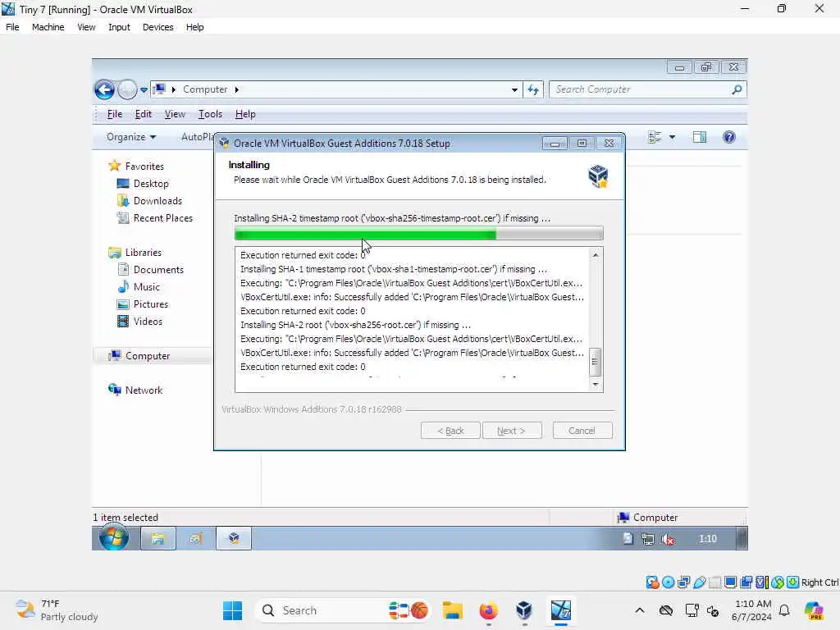Screen dimensions: 840x630
Task: Click the search magnifier in Search Computer box
Action: (x=737, y=89)
